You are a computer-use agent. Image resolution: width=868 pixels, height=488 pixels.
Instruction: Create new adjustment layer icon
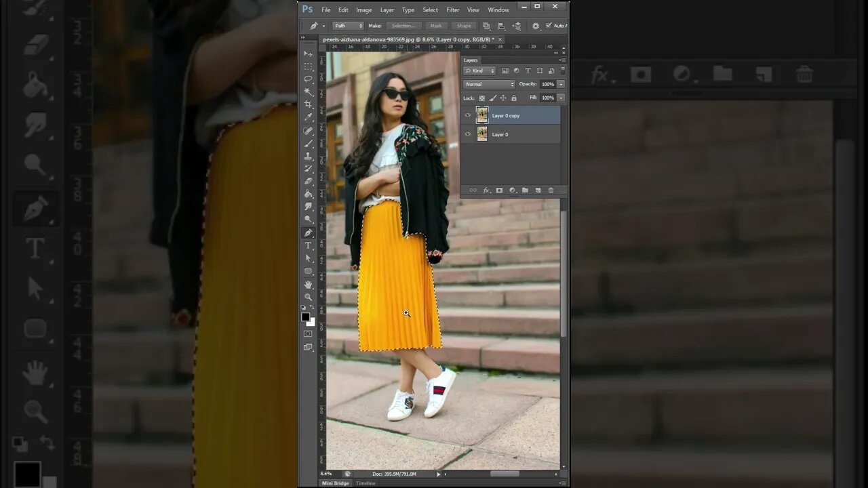[512, 190]
